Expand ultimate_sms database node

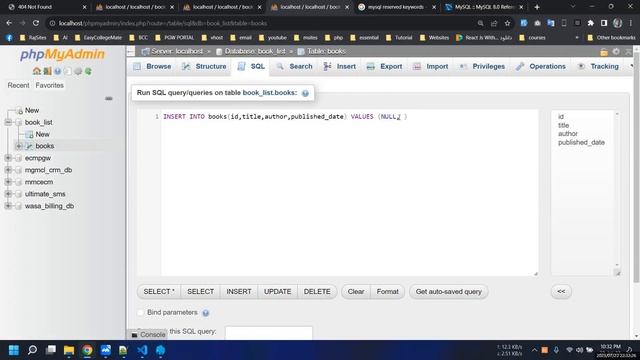[x=8, y=194]
